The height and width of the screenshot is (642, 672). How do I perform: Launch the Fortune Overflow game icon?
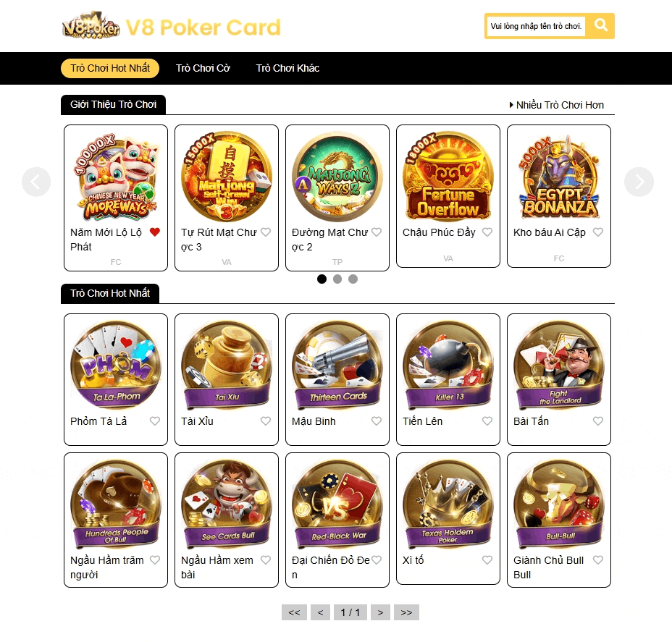click(x=448, y=176)
